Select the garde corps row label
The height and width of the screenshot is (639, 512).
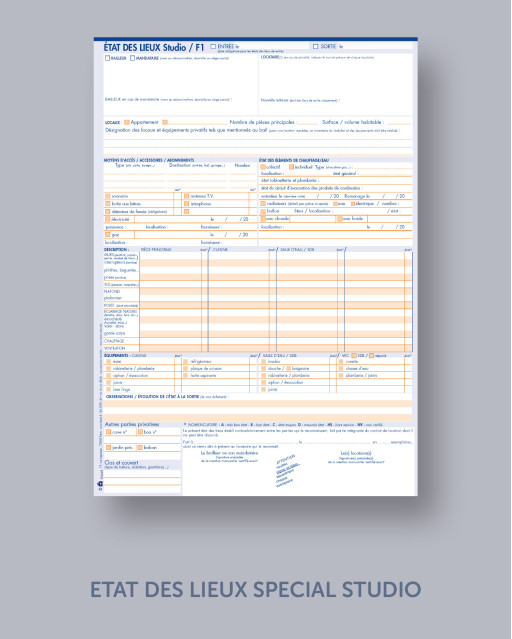point(114,333)
